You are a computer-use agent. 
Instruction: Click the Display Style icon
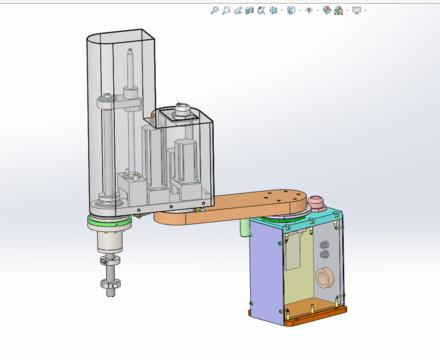(x=291, y=10)
